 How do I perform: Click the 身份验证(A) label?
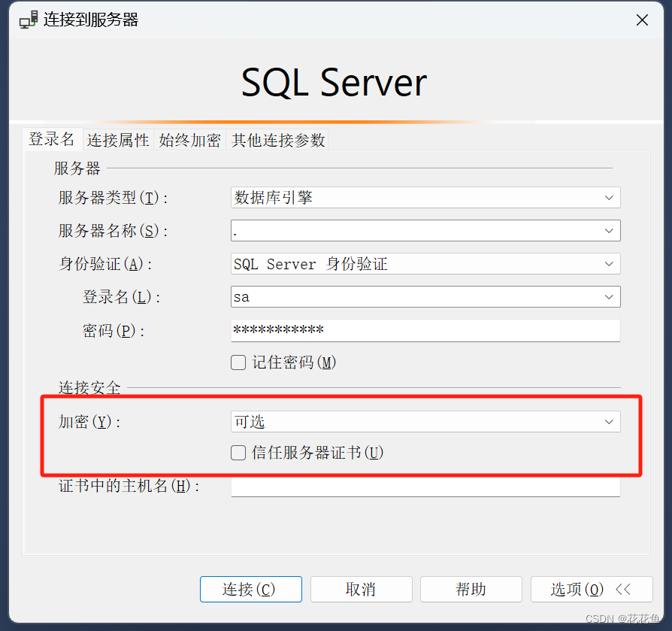(x=105, y=264)
